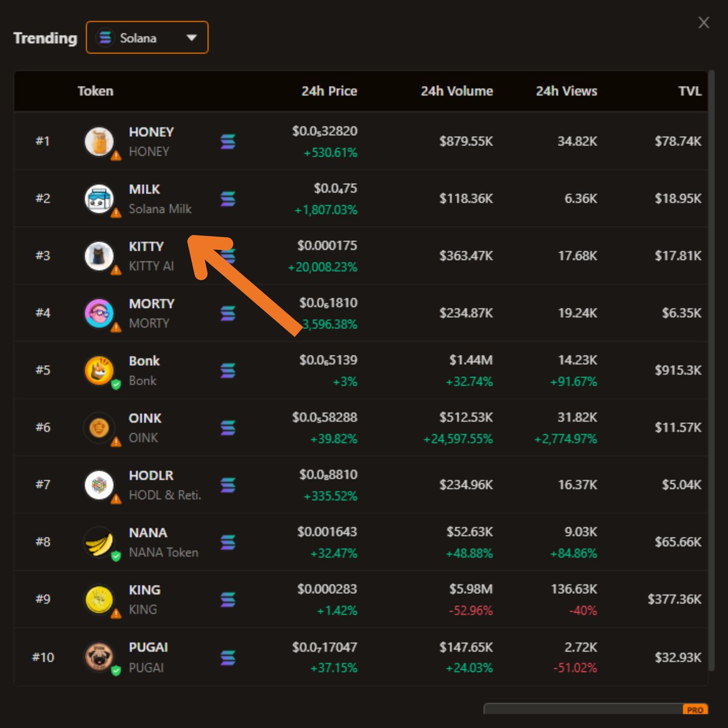Screen dimensions: 728x728
Task: Click Solana chain icon in MORTY row
Action: (x=228, y=313)
